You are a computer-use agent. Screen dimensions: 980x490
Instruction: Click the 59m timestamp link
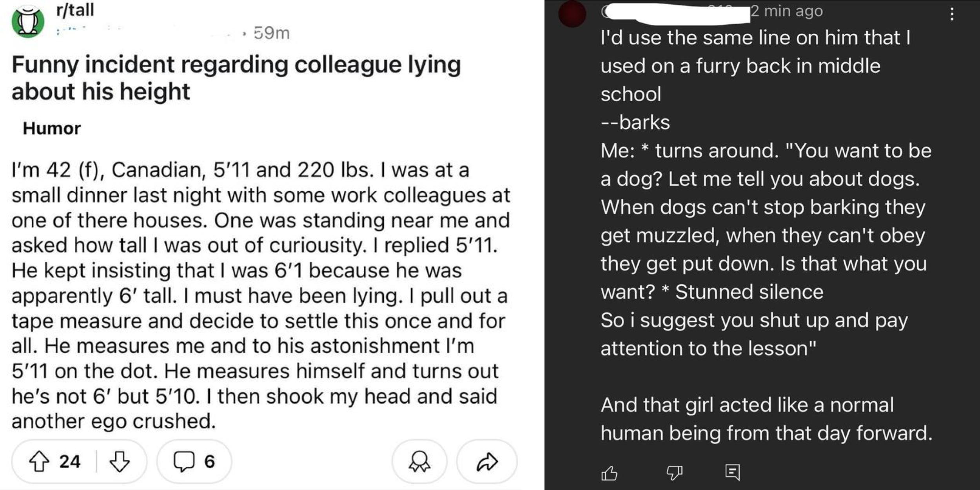click(270, 33)
